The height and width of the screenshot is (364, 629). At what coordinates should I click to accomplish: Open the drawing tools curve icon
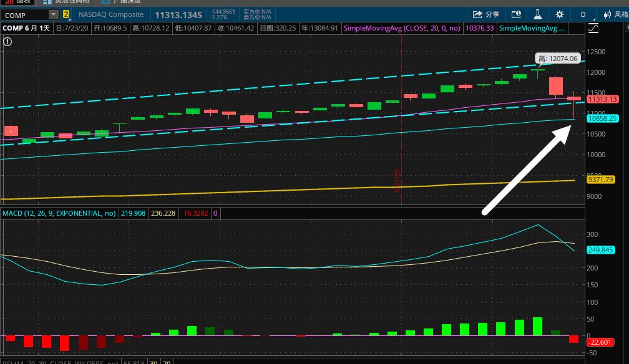point(593,28)
